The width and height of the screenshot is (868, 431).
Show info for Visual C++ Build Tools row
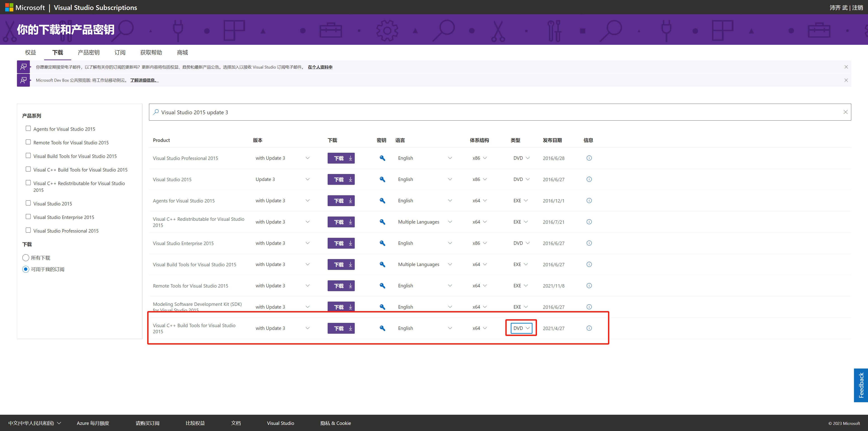point(589,328)
